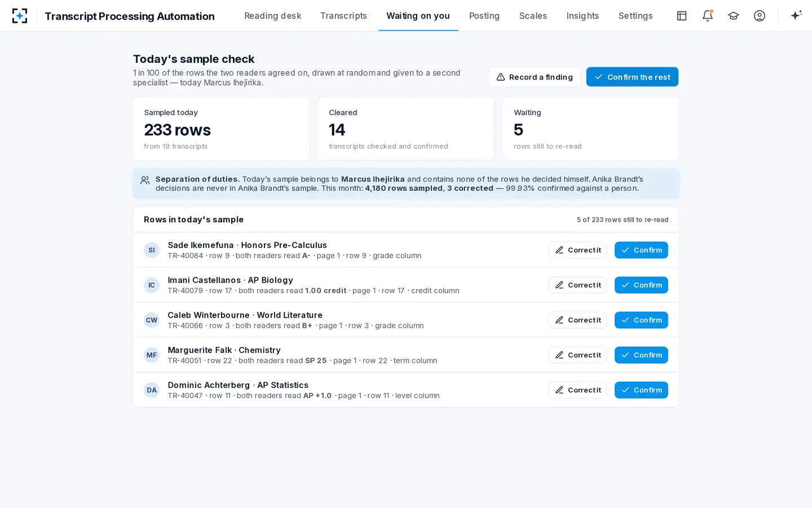Screen dimensions: 812x508
Task: Click the "Marguerite Falk · Chemistry" title
Action: click(x=224, y=350)
